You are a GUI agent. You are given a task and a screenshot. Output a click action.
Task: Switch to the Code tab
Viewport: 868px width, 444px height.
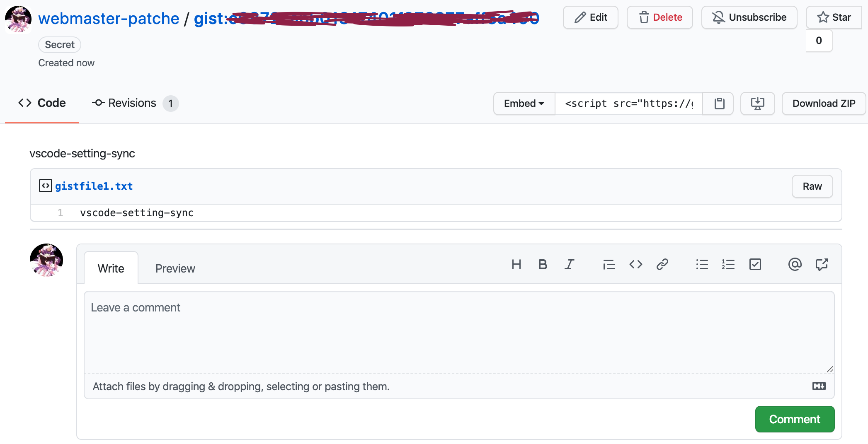click(x=42, y=103)
